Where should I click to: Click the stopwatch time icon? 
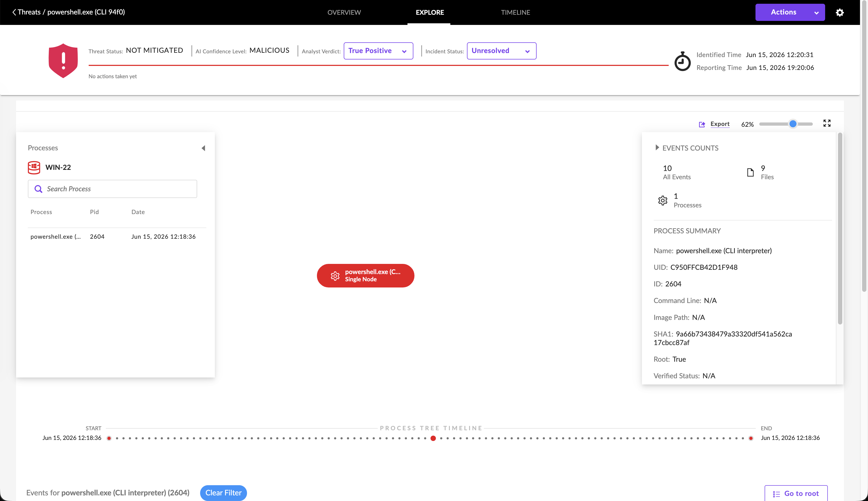(x=682, y=61)
